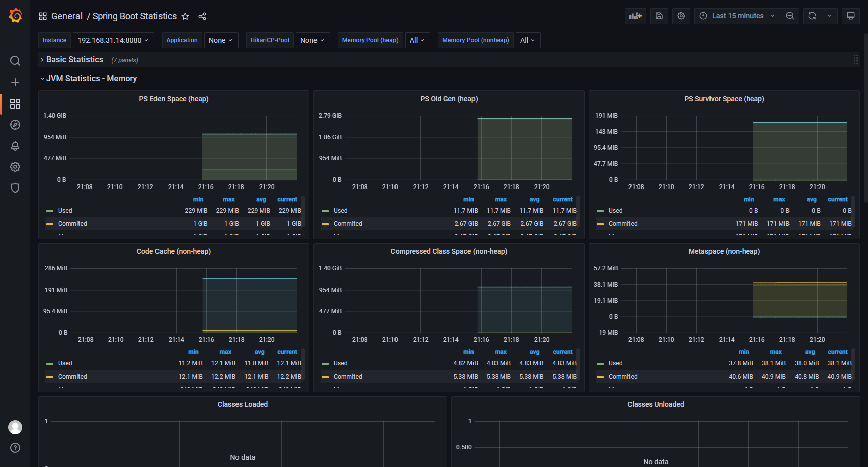Toggle Used series in PS Survivor Space legend
This screenshot has height=467, width=868.
[x=615, y=211]
